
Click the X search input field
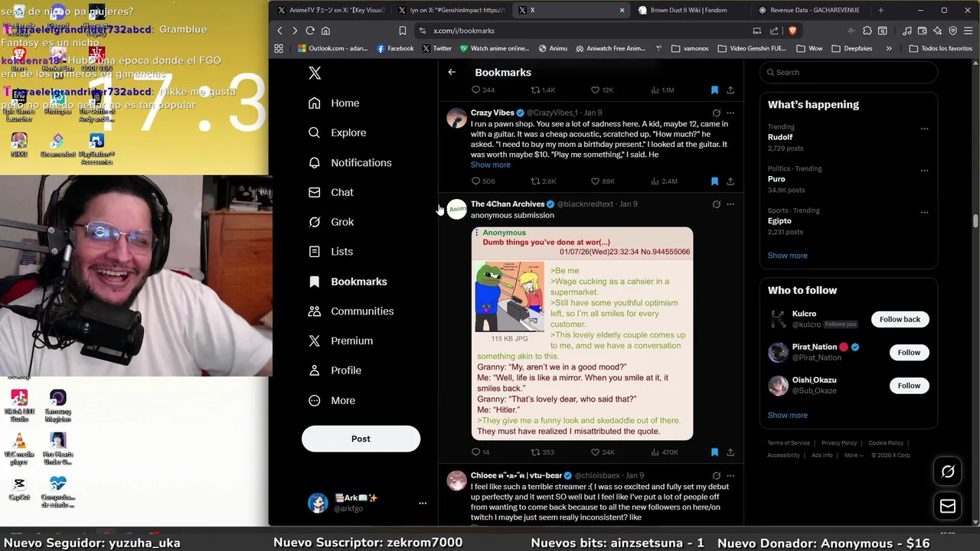(x=848, y=73)
